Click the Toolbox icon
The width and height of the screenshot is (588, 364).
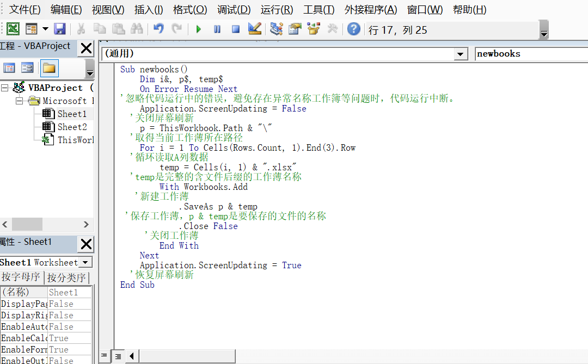332,29
